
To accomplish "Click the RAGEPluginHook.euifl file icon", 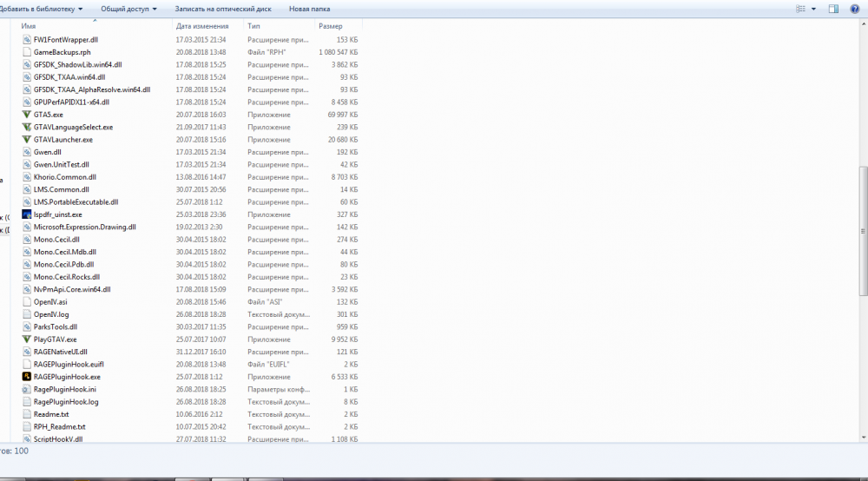I will click(x=27, y=364).
